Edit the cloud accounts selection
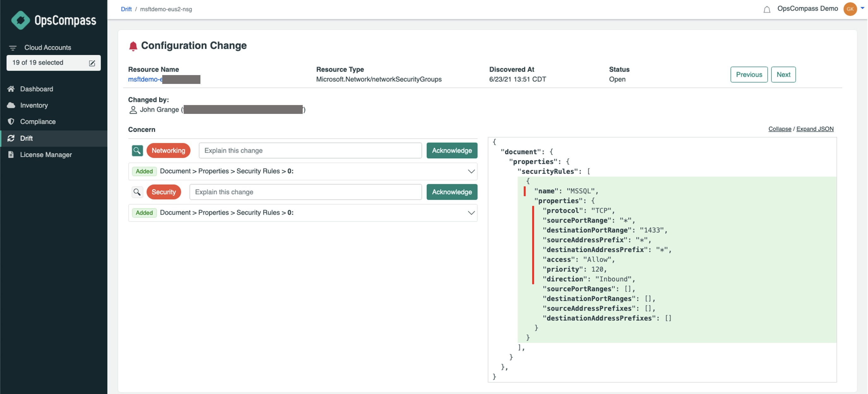 (x=92, y=63)
